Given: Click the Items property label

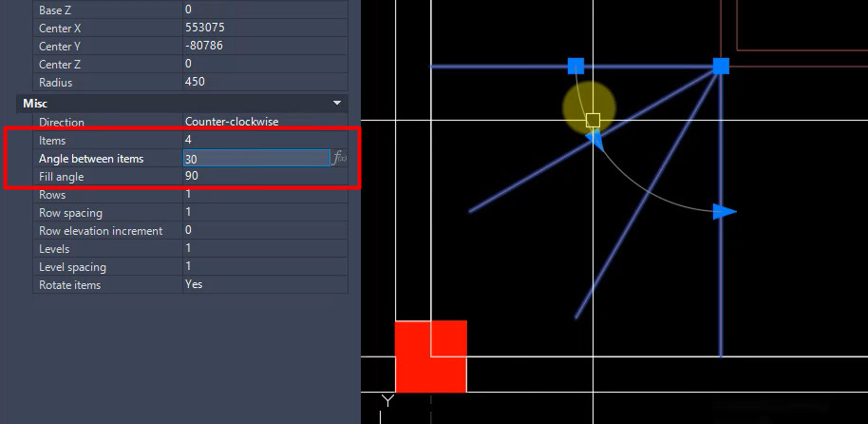Looking at the screenshot, I should point(52,141).
